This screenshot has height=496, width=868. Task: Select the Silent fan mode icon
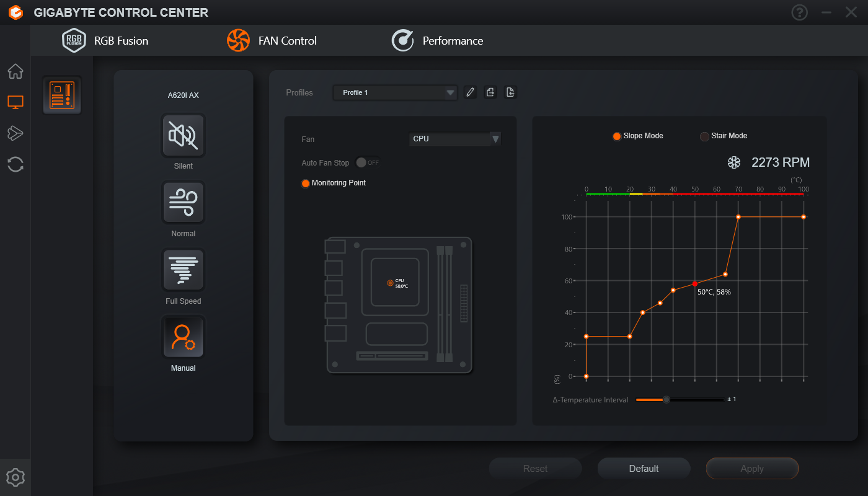[x=183, y=135]
